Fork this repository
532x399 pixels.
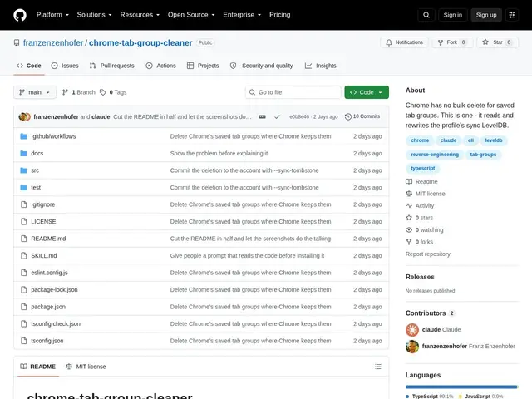(x=452, y=42)
